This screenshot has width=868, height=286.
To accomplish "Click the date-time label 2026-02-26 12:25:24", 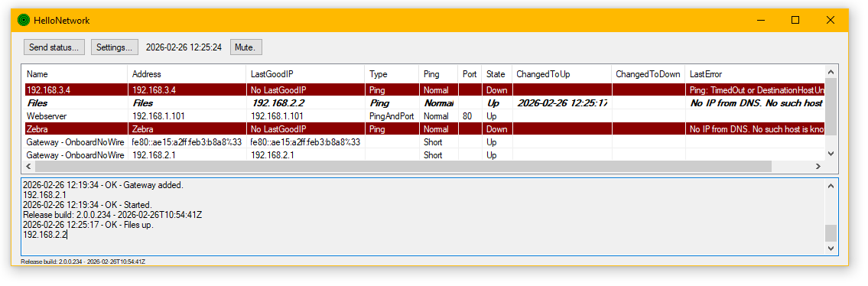I will click(x=184, y=47).
